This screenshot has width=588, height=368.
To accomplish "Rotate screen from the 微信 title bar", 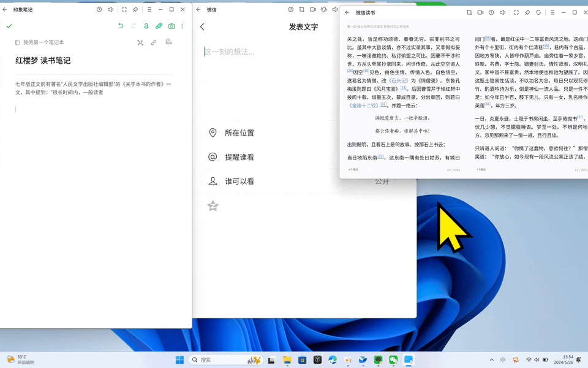I will [x=324, y=9].
